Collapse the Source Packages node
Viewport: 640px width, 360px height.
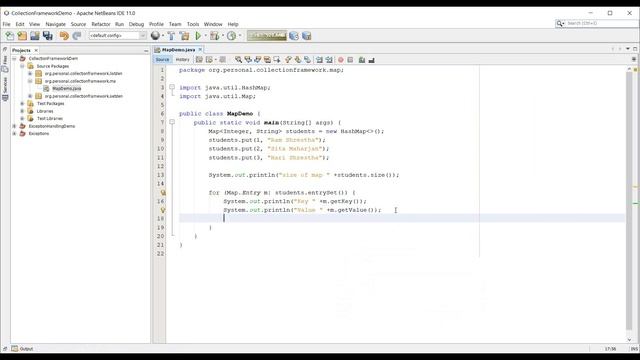click(x=22, y=66)
